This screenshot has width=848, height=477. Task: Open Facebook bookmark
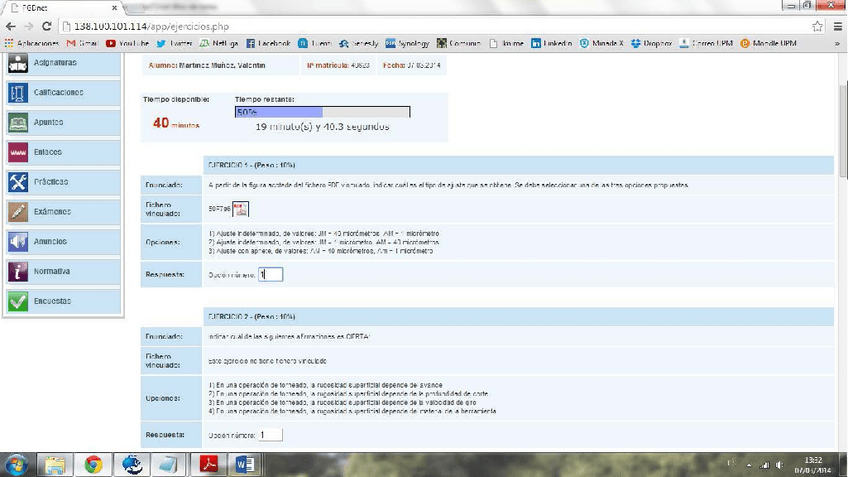pos(268,43)
